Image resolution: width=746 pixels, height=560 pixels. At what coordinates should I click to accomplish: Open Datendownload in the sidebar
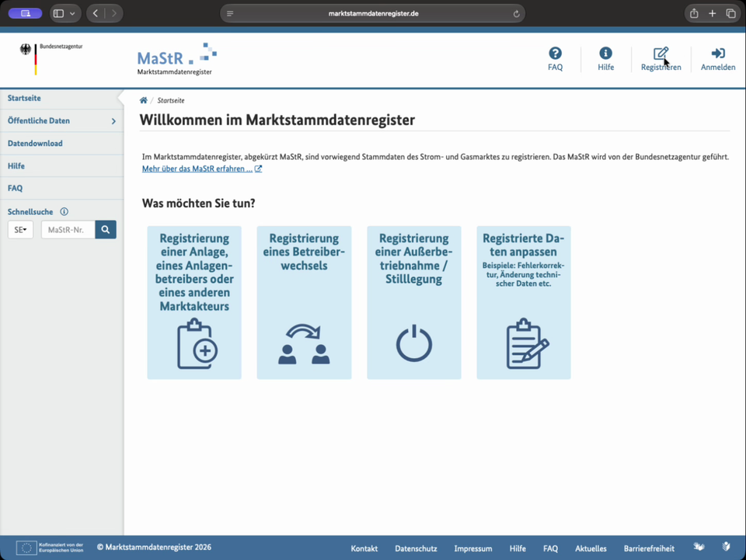pos(35,143)
